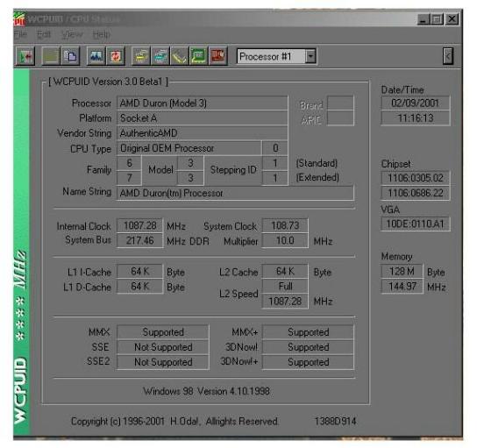Image resolution: width=477 pixels, height=448 pixels.
Task: Click the L1 D-Cache value 64 K
Action: [x=140, y=286]
